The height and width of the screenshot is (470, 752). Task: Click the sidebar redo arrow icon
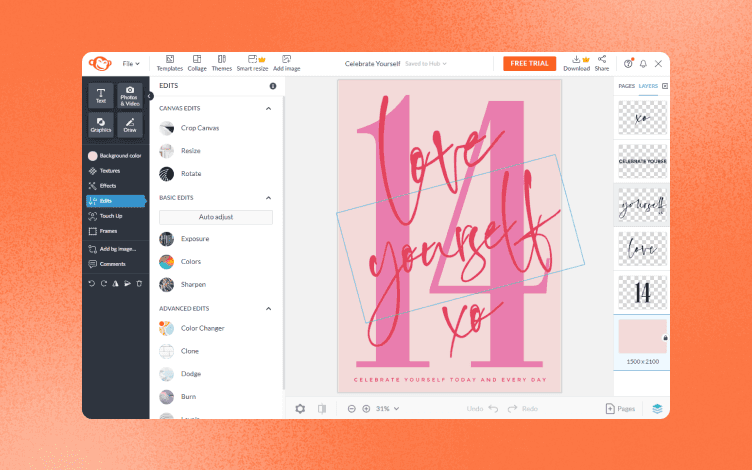click(104, 283)
